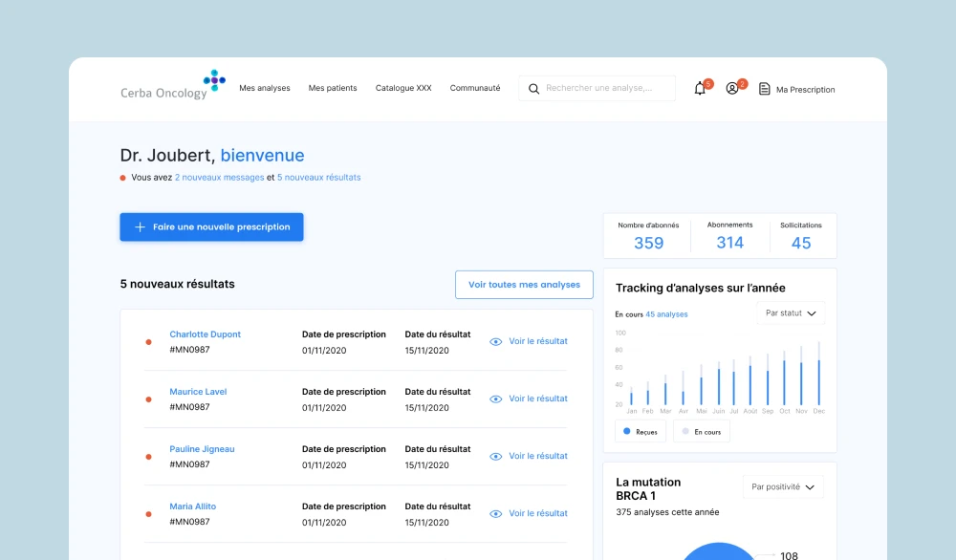The width and height of the screenshot is (956, 560).
Task: Open Mes analyses menu
Action: coord(265,88)
